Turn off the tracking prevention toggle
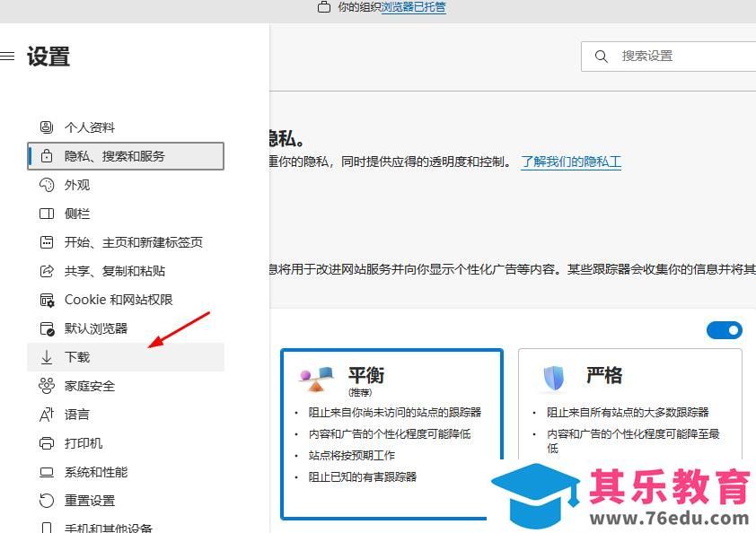 [725, 330]
